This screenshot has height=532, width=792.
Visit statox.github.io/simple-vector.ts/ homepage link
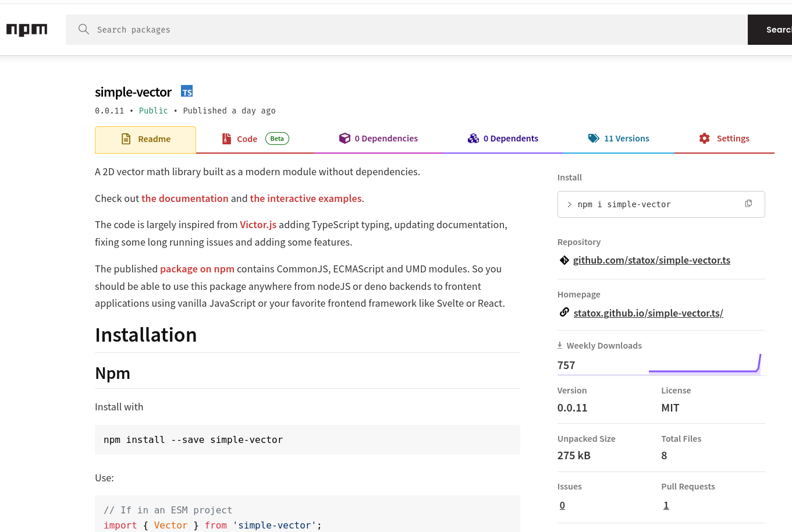click(648, 313)
